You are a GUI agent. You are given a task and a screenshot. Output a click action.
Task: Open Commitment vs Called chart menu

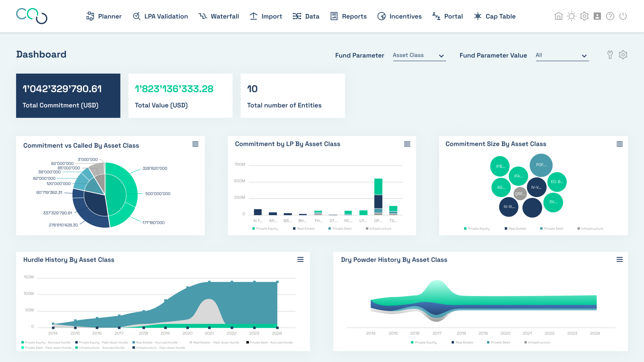pos(195,144)
